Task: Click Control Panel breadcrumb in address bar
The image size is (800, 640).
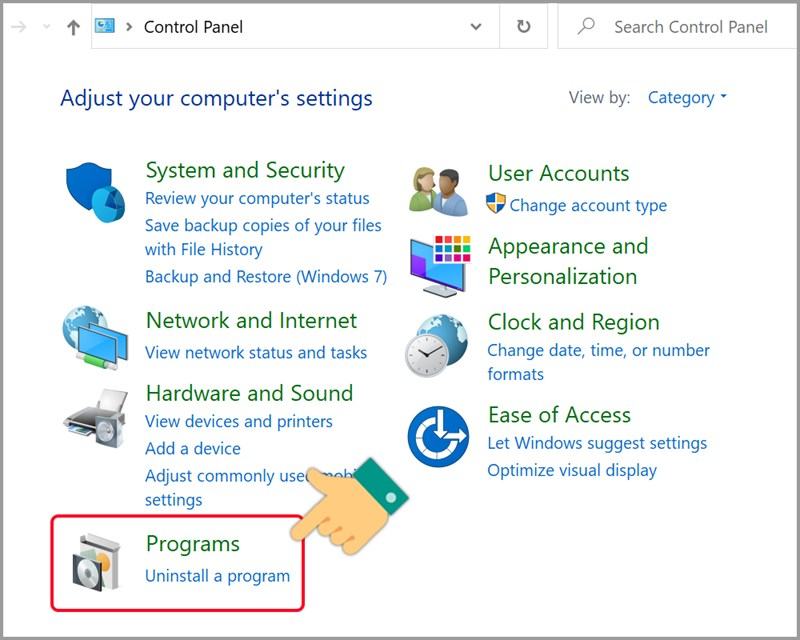Action: coord(193,27)
